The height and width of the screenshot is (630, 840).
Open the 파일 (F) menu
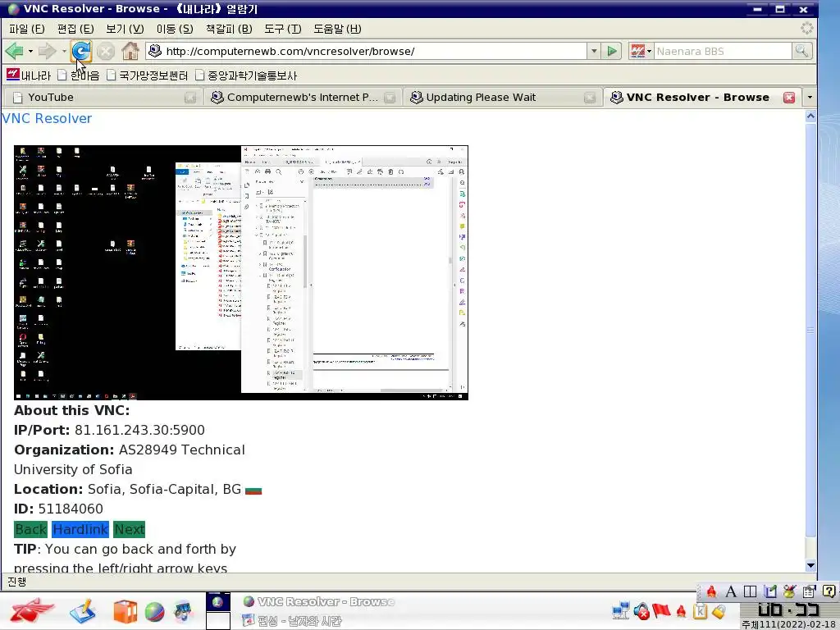point(27,29)
